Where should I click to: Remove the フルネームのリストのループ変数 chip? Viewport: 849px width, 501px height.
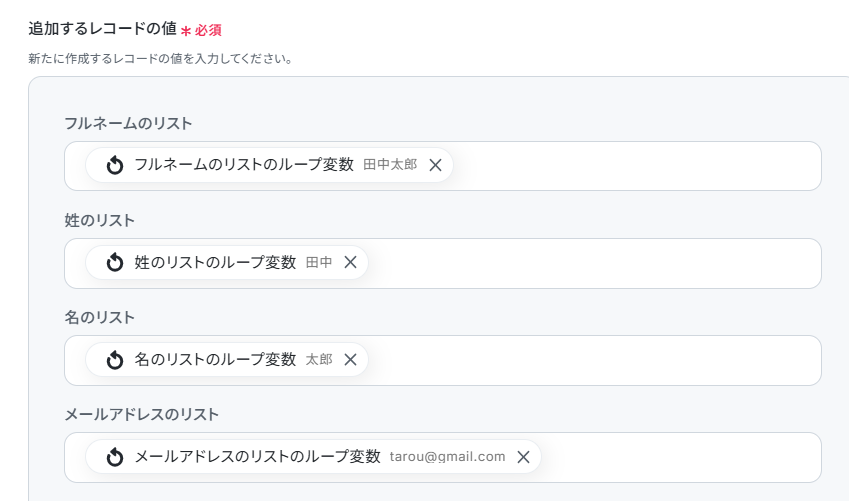pyautogui.click(x=435, y=165)
